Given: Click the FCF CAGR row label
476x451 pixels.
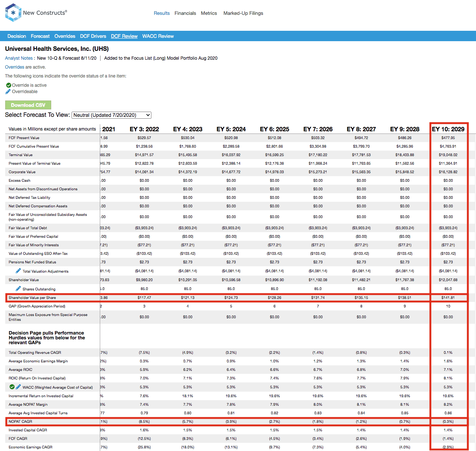Looking at the screenshot, I should pyautogui.click(x=18, y=439).
